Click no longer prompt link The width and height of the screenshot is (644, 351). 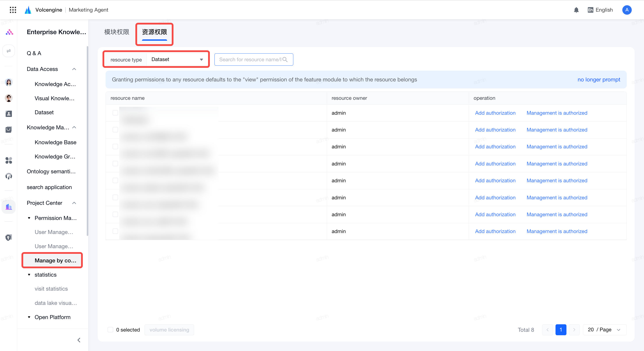point(599,79)
